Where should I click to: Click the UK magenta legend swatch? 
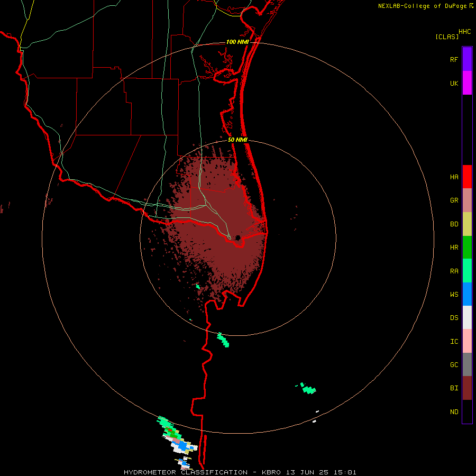click(467, 83)
